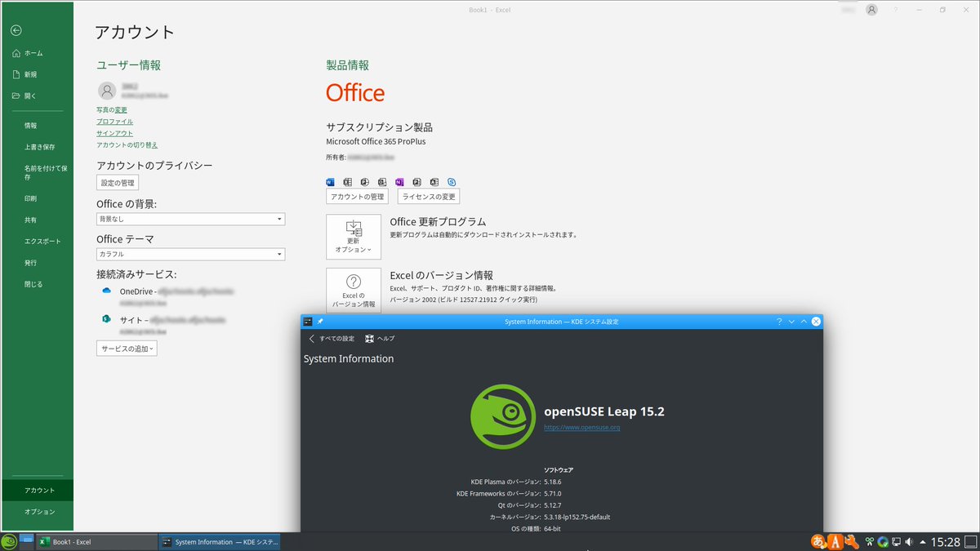Viewport: 980px width, 551px height.
Task: Click the help question mark in KDE title bar
Action: click(778, 322)
